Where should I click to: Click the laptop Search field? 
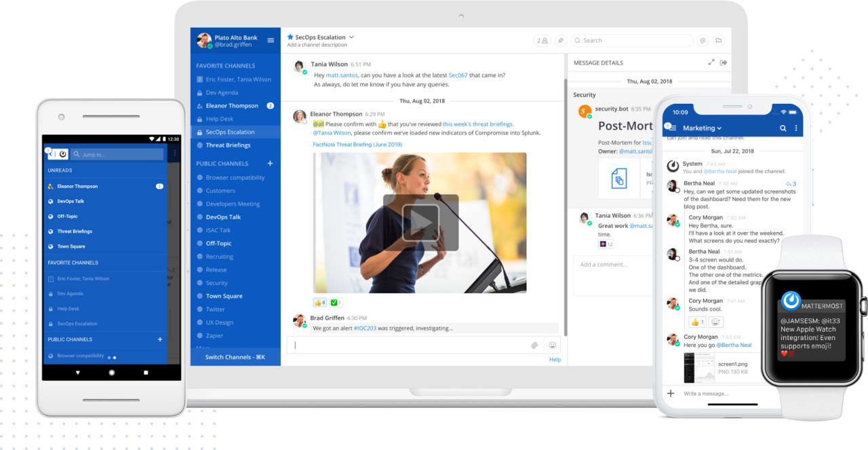(x=631, y=41)
